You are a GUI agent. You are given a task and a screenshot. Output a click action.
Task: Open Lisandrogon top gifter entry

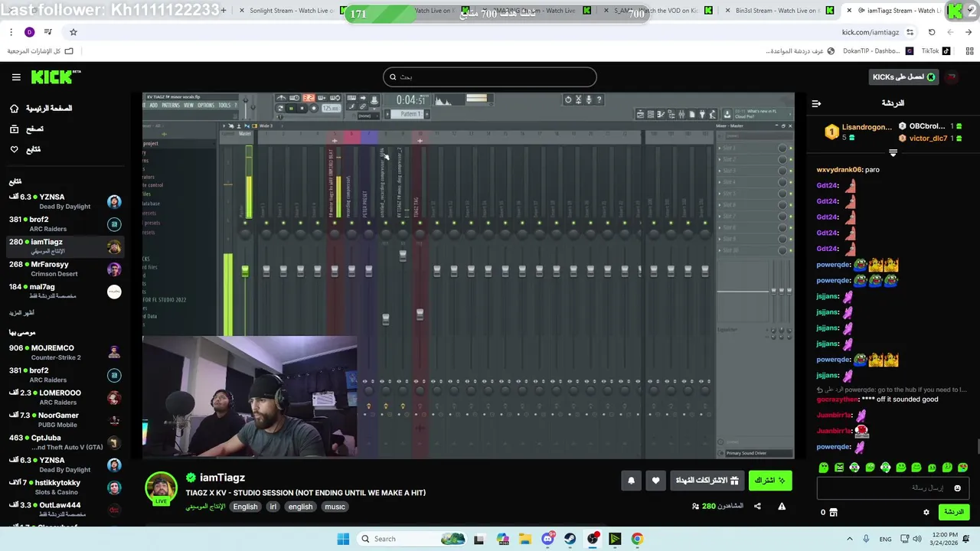[x=857, y=132]
